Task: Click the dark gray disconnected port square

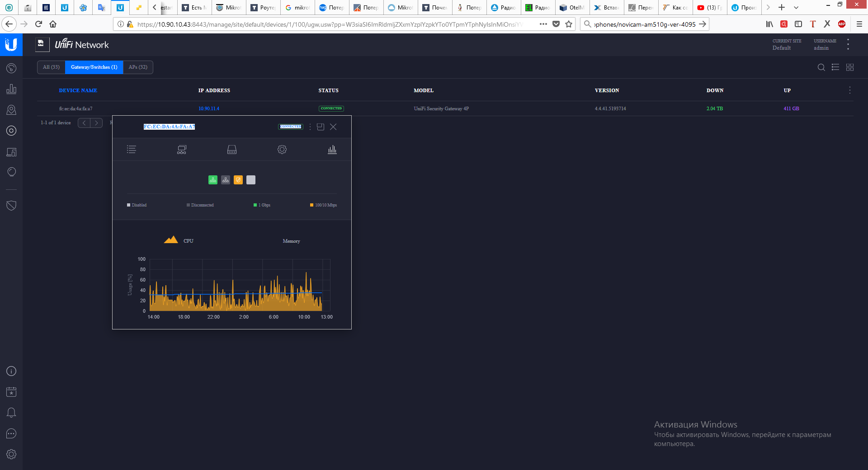Action: (x=226, y=180)
